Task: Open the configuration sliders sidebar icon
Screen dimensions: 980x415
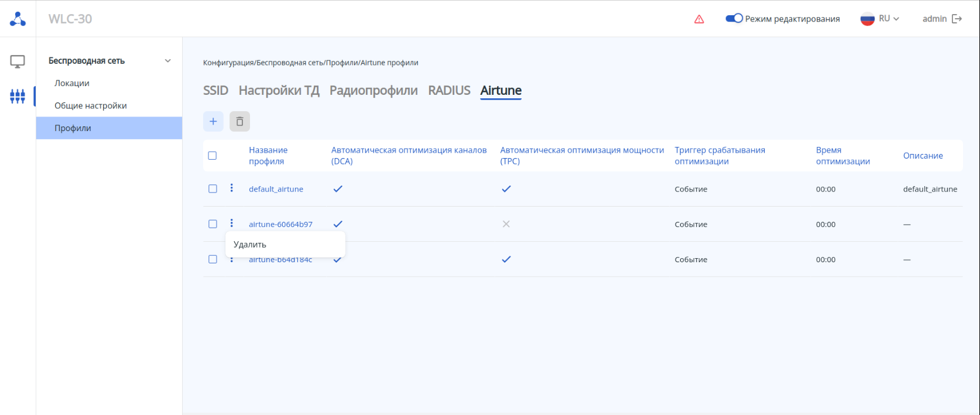Action: (x=18, y=96)
